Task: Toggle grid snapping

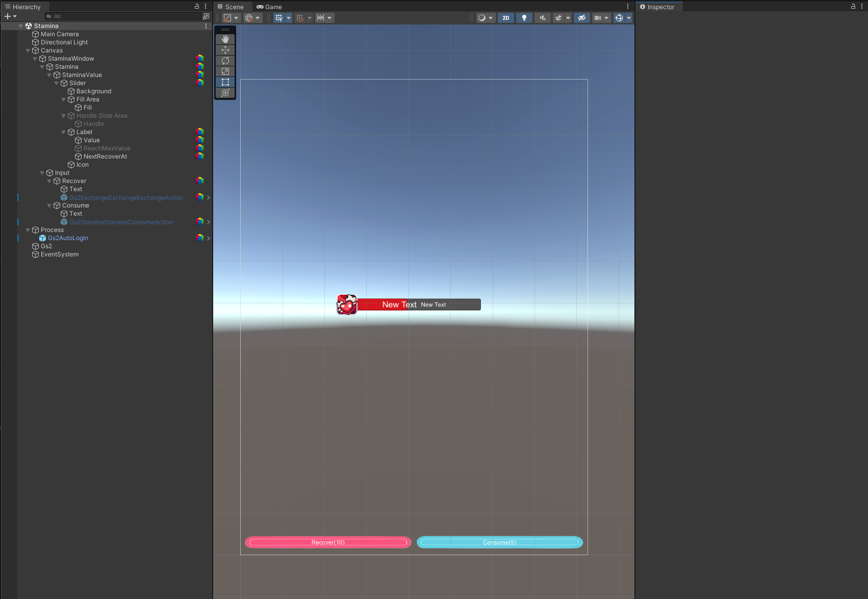Action: 300,18
